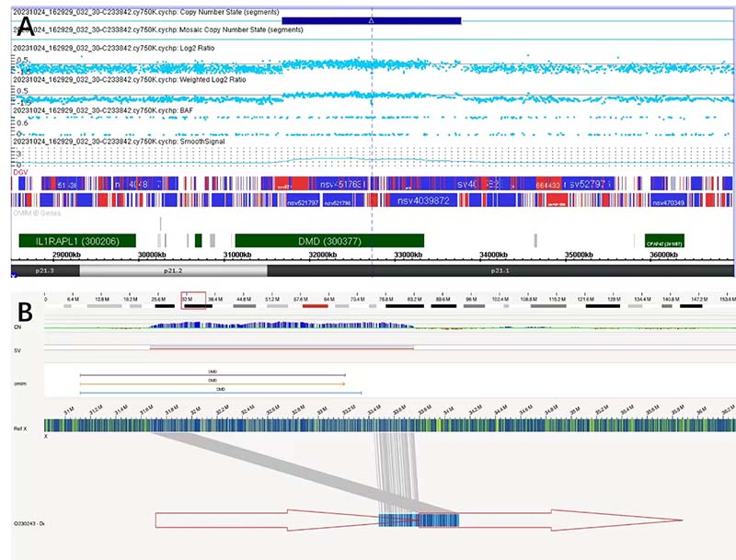Click the OMIM Genes track label

[37, 213]
